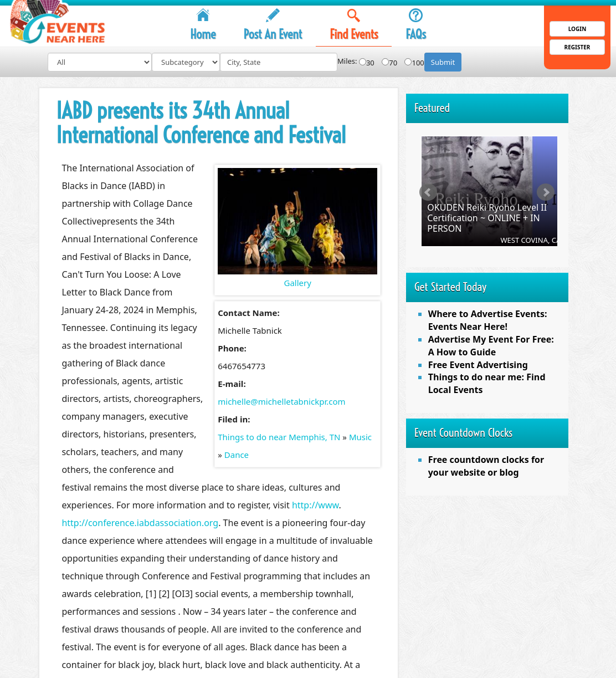
Task: Follow the http://www link
Action: tap(315, 505)
